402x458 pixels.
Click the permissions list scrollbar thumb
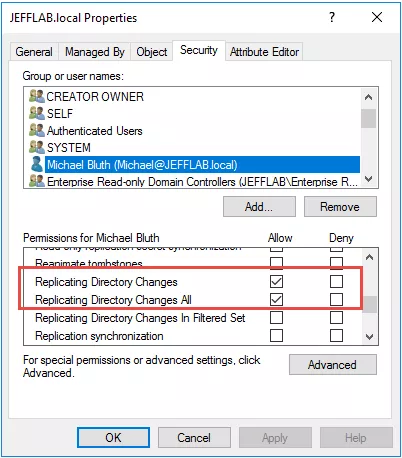[x=369, y=304]
